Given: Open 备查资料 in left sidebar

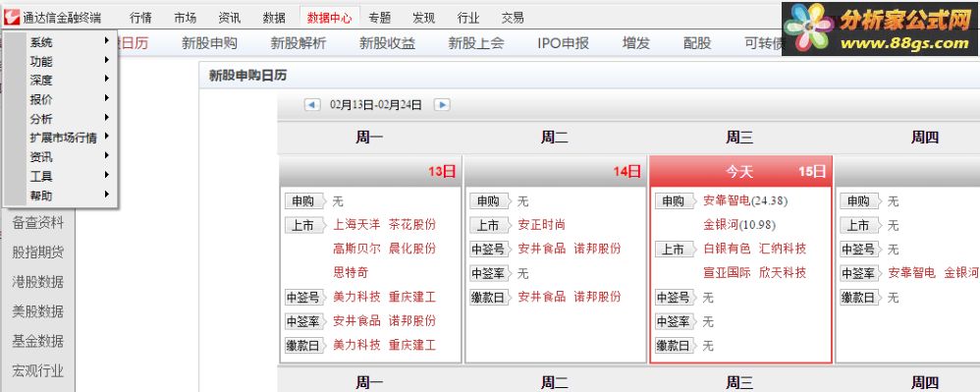Looking at the screenshot, I should 37,223.
